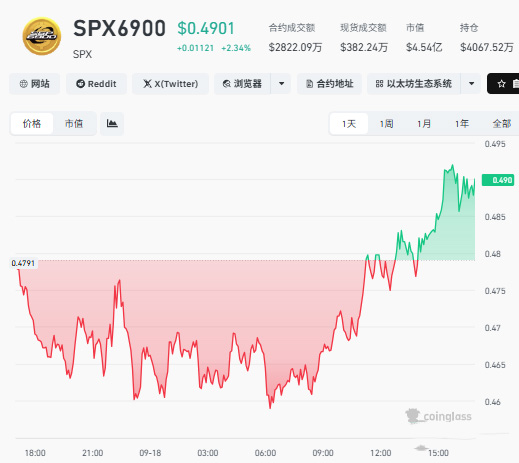The height and width of the screenshot is (463, 519).
Task: Open the 网站 website link
Action: point(35,84)
